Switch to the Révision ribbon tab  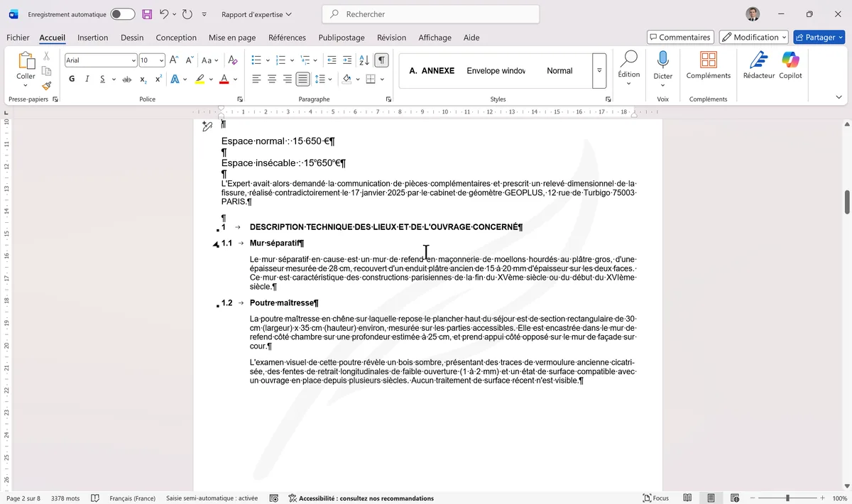point(391,38)
